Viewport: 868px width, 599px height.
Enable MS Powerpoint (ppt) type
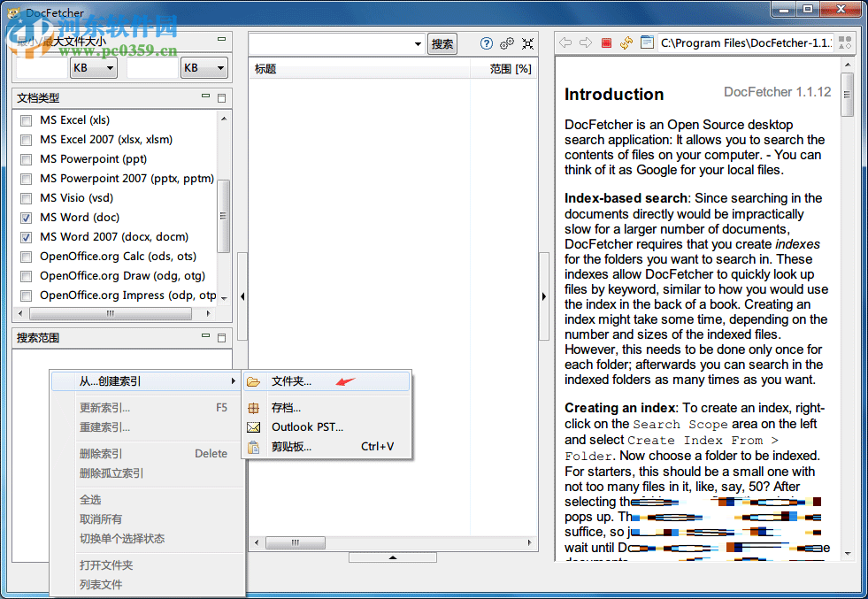pos(26,159)
